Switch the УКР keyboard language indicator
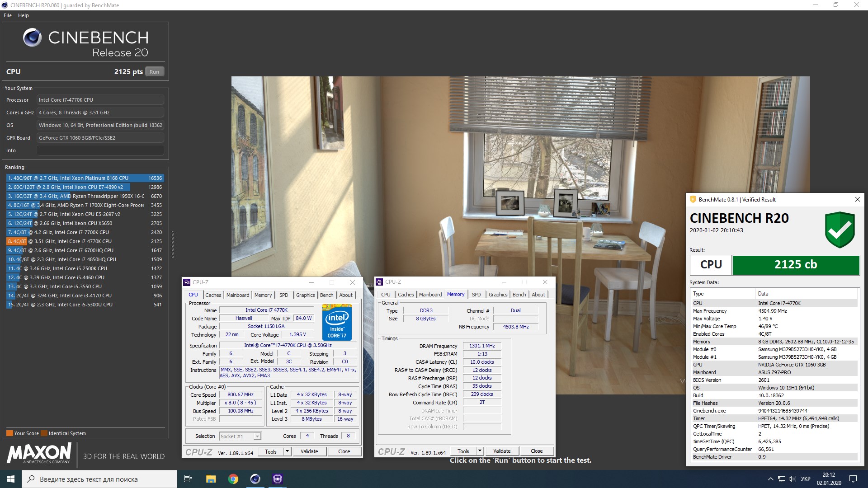868x488 pixels. pyautogui.click(x=805, y=479)
